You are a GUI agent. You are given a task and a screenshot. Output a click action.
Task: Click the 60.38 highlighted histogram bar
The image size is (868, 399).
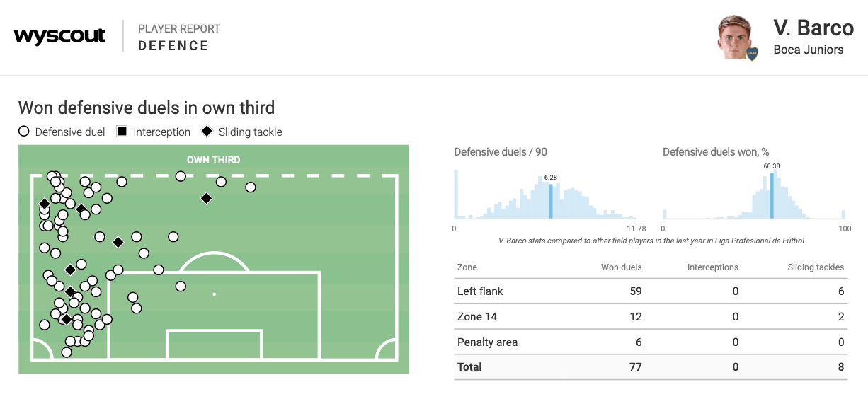[771, 197]
